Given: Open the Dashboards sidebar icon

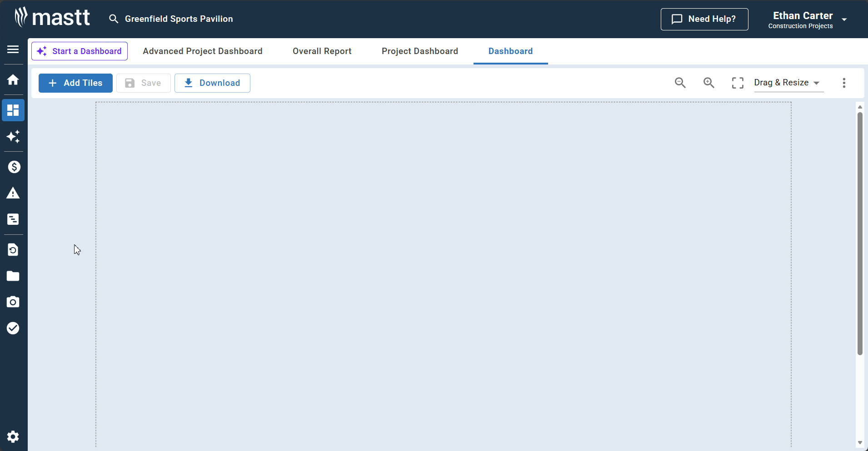Looking at the screenshot, I should point(13,110).
